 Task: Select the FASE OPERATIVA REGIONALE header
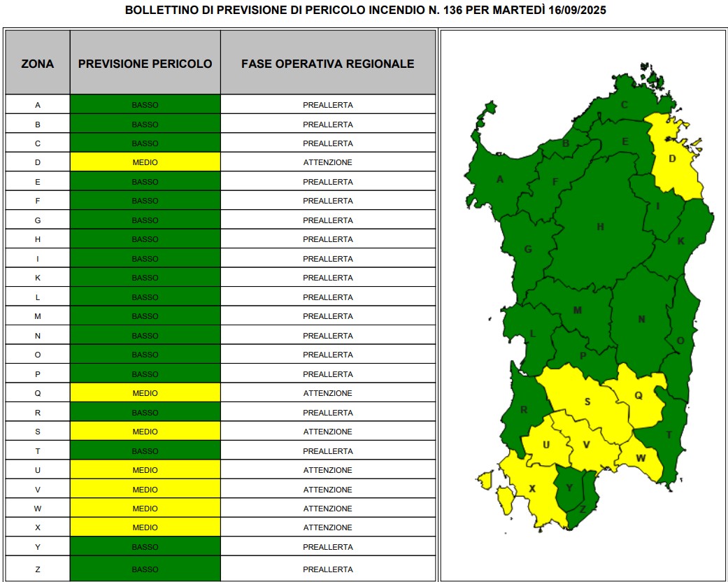click(328, 64)
